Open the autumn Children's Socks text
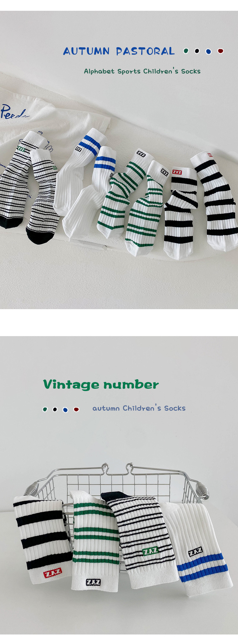The width and height of the screenshot is (238, 644). click(139, 408)
